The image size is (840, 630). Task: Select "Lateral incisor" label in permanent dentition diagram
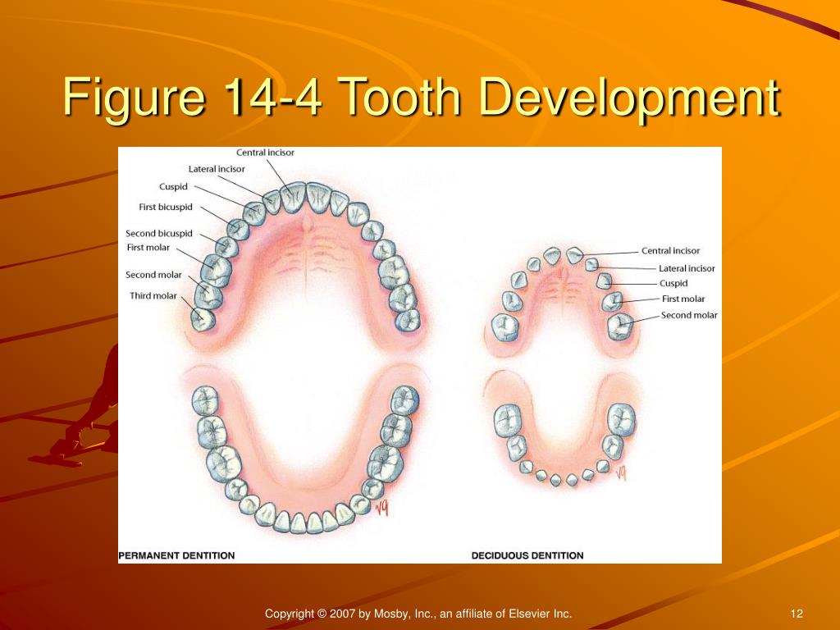pos(217,169)
